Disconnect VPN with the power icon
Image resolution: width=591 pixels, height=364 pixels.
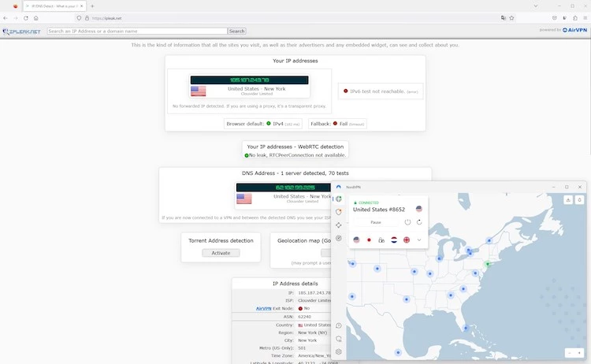[407, 222]
